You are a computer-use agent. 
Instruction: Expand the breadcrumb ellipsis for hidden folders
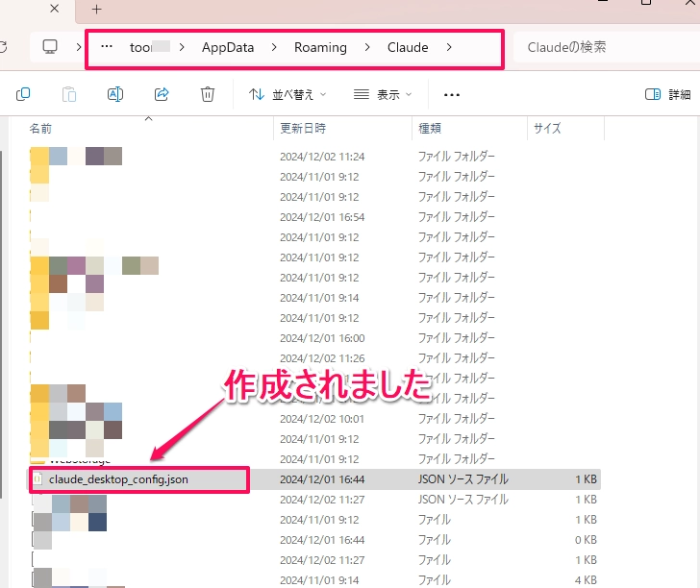[x=107, y=46]
